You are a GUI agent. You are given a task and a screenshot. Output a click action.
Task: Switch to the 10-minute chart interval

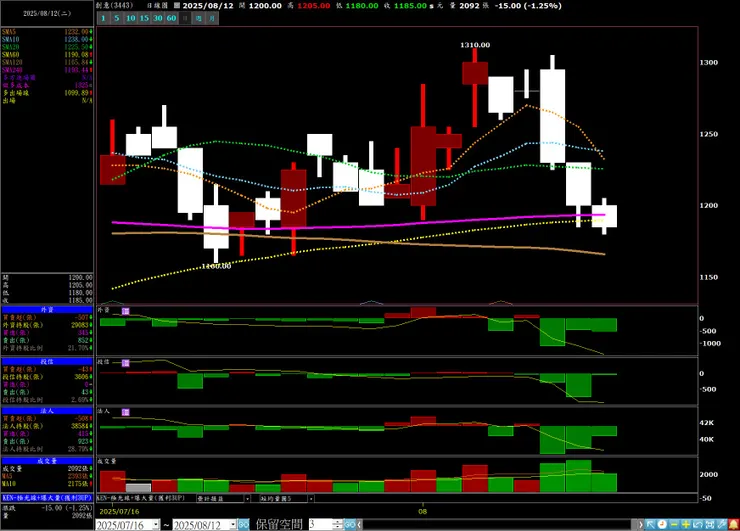tap(130, 18)
